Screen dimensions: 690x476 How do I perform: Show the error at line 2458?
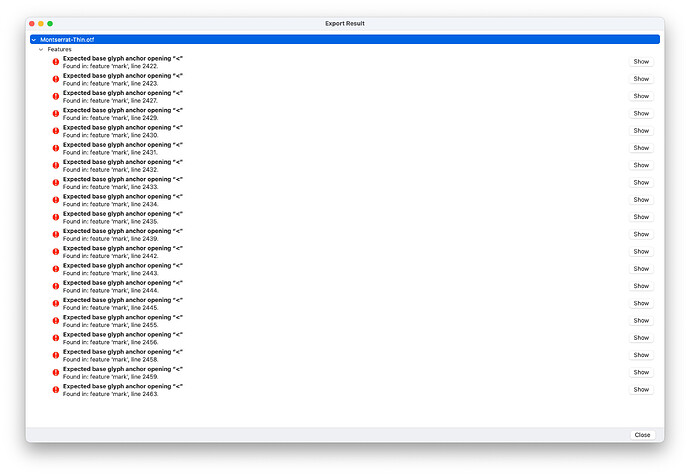640,355
